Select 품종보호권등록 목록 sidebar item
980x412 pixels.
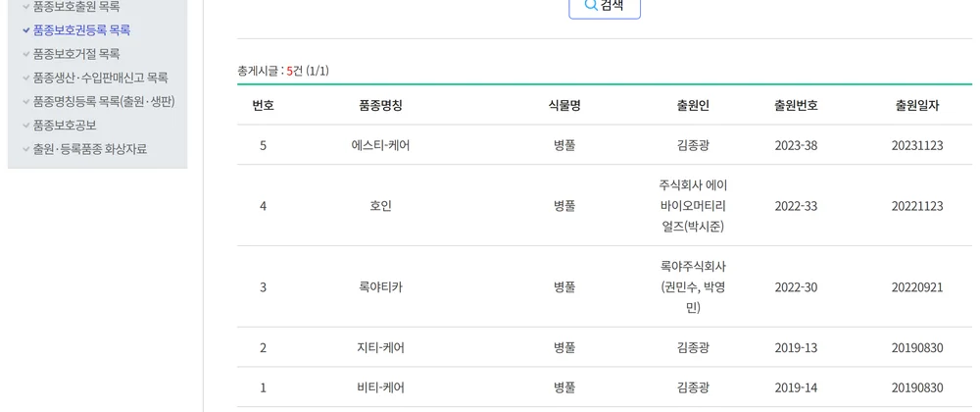(x=81, y=30)
